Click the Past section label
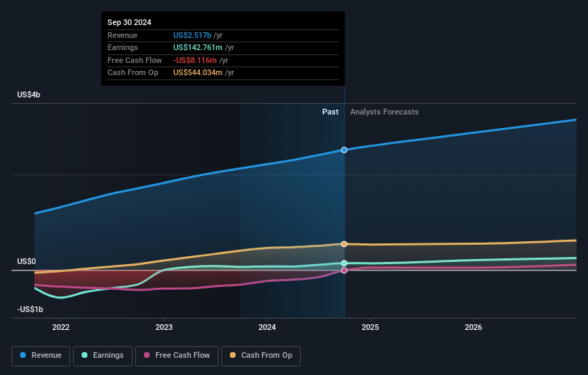The height and width of the screenshot is (375, 588). coord(330,112)
